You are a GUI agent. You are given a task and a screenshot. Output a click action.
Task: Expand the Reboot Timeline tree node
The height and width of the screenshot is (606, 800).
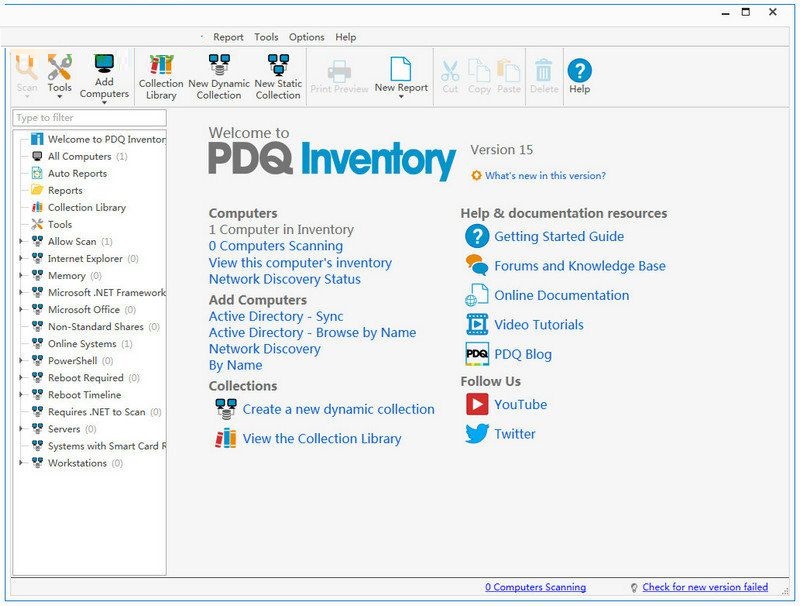click(x=20, y=395)
